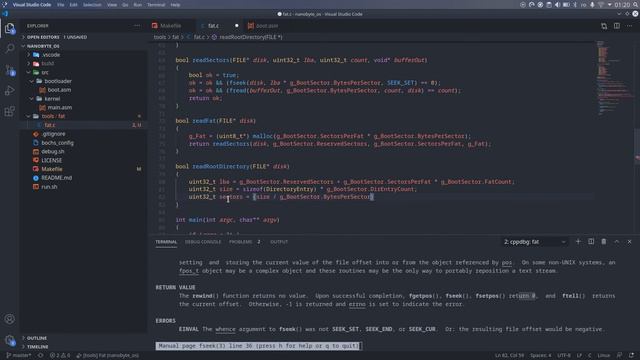
Task: Open the Extensions view
Action: (x=9, y=111)
